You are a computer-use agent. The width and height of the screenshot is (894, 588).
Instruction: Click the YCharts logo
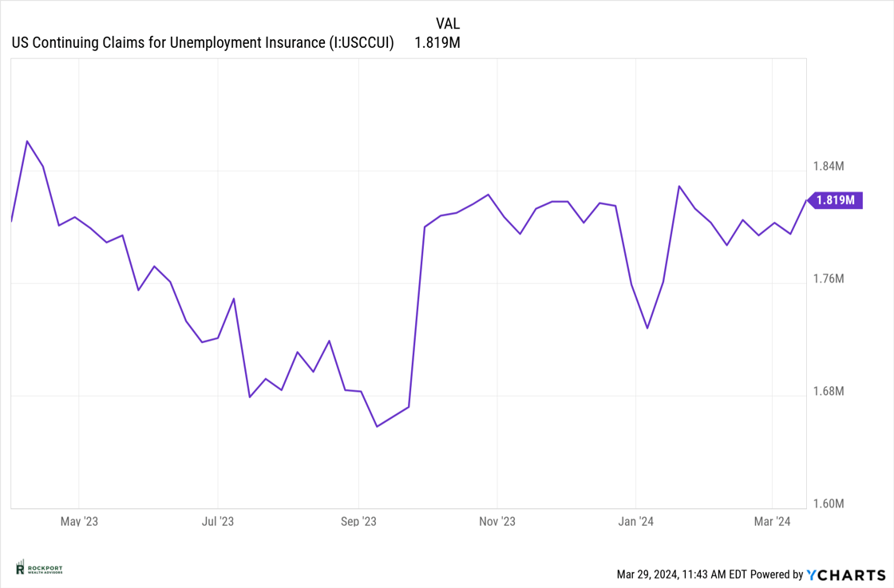846,574
